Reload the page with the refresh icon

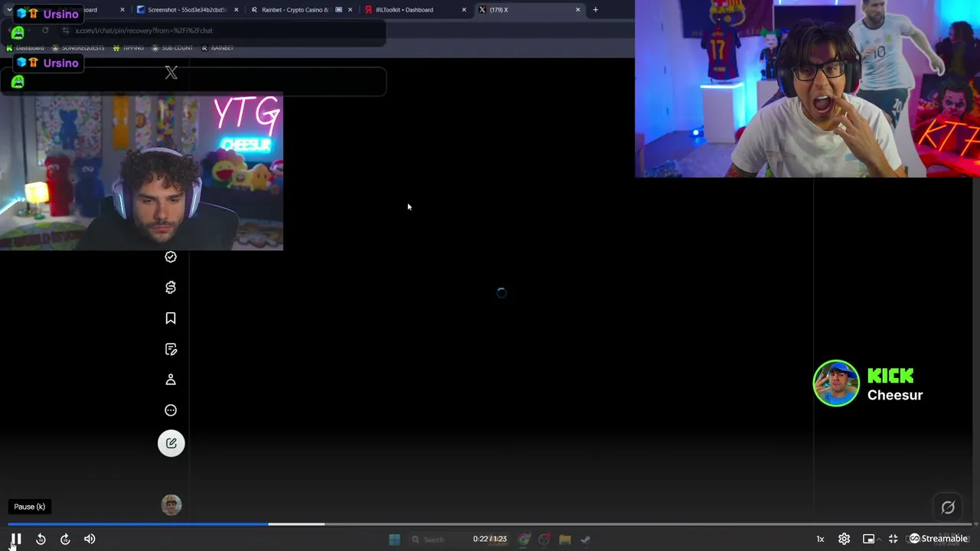45,31
